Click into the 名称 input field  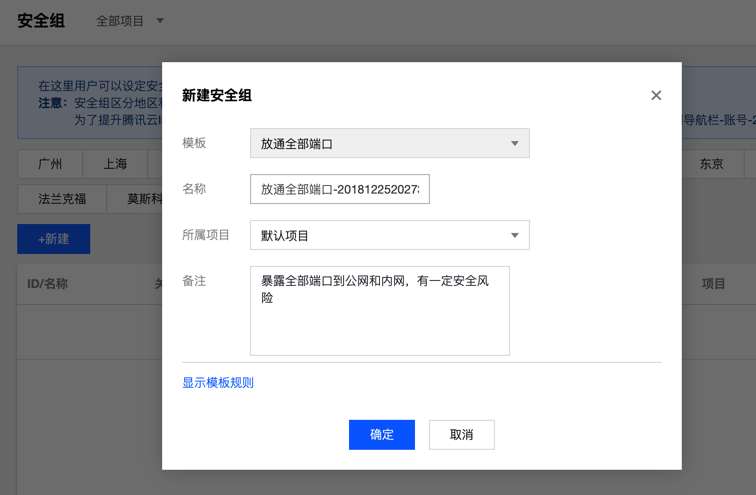(x=339, y=189)
